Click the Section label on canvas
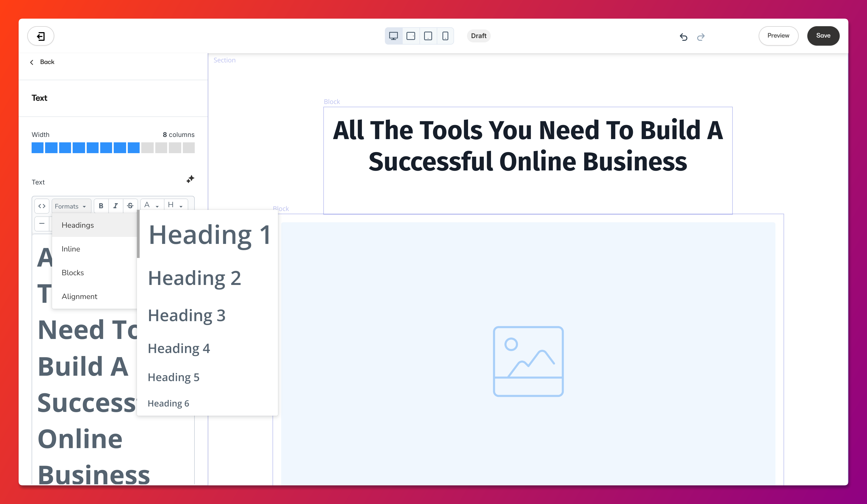867x504 pixels. click(224, 60)
